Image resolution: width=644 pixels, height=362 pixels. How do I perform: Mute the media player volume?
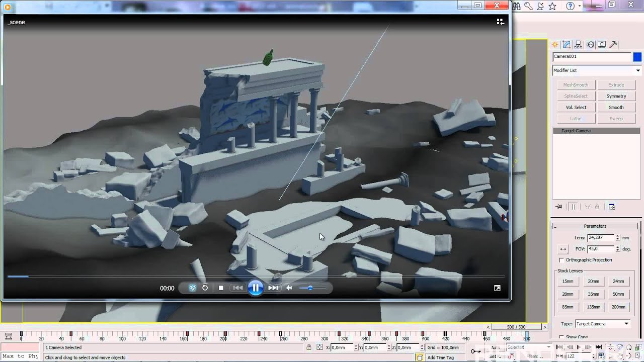tap(289, 288)
